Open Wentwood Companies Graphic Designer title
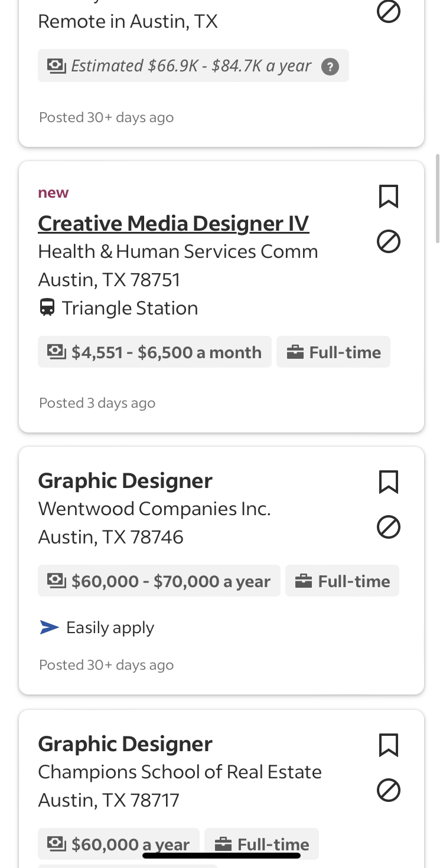443x868 pixels. [x=125, y=481]
